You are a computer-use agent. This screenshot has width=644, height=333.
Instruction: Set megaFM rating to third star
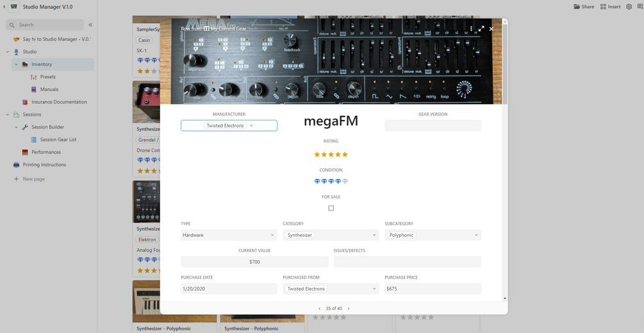(x=331, y=155)
